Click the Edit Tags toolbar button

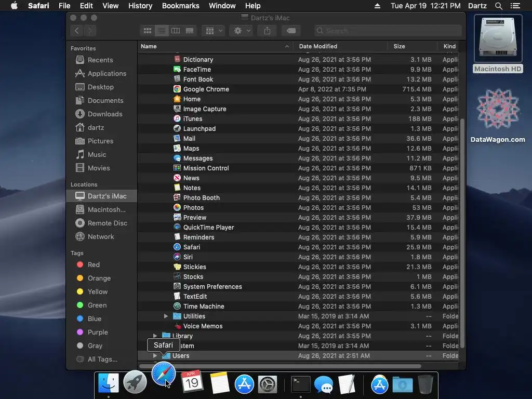[x=291, y=31]
